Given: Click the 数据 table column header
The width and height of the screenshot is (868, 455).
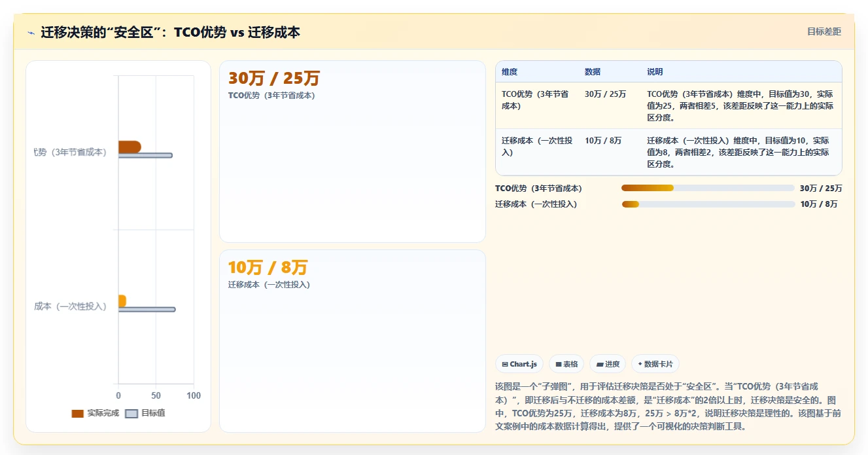Looking at the screenshot, I should pyautogui.click(x=593, y=72).
